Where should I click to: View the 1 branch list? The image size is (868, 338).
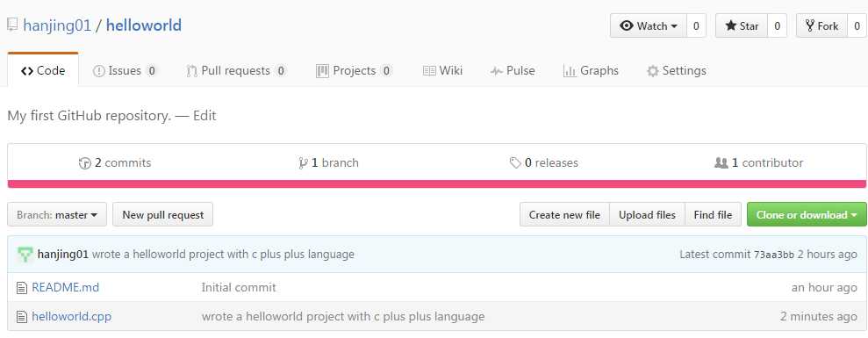point(328,163)
